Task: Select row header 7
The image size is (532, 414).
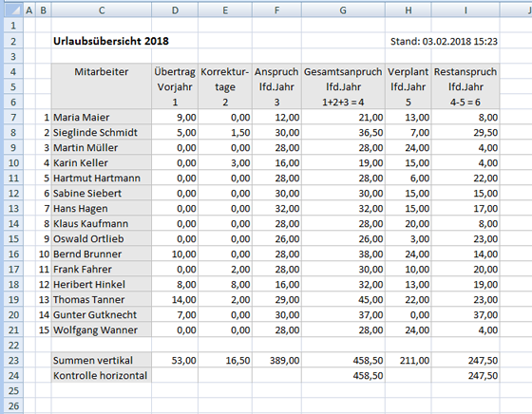Action: pos(13,118)
